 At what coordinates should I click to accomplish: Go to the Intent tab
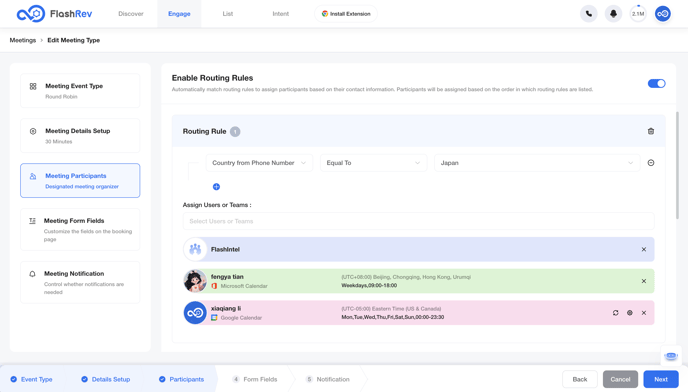click(280, 14)
